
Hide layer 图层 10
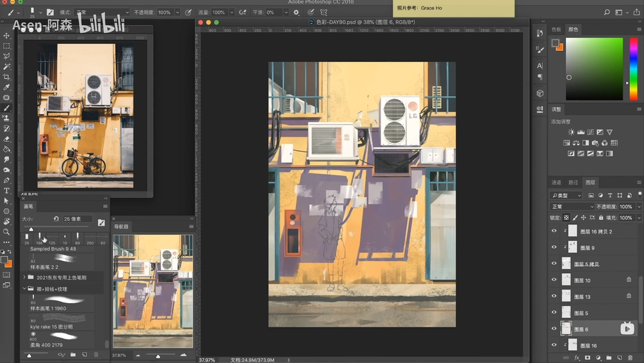pyautogui.click(x=554, y=280)
